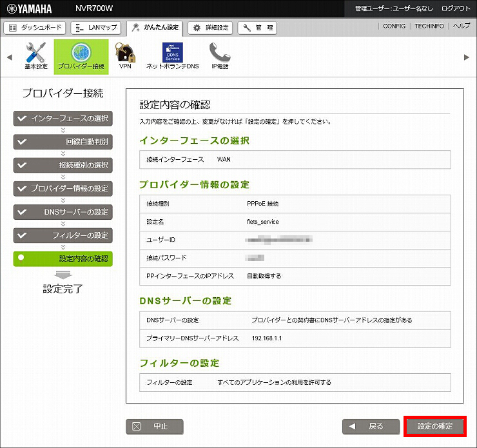The width and height of the screenshot is (477, 448).
Task: Click the YAMAHA logo
Action: pos(29,9)
